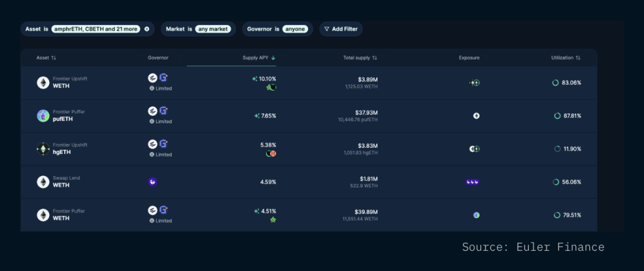Click exposure icon in Frontier Puffer WETH row
644x271 pixels.
[x=477, y=215]
